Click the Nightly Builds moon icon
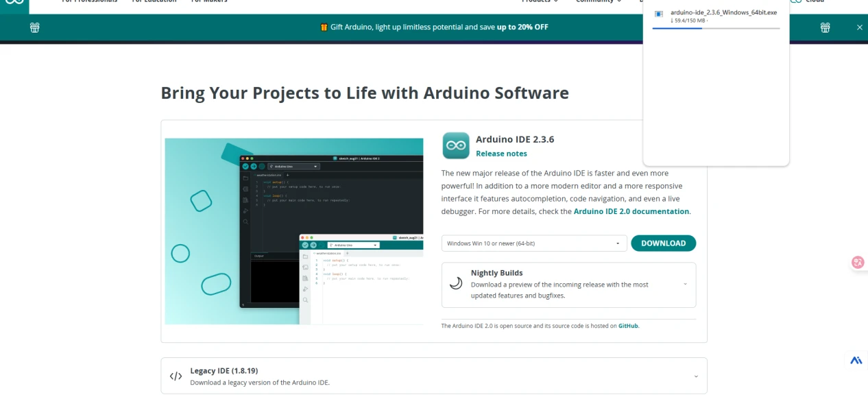 (x=455, y=284)
